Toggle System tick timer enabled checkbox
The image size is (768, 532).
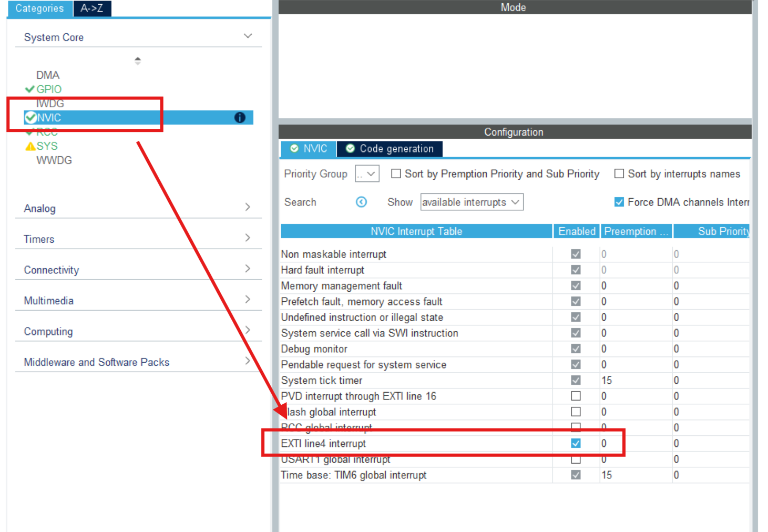point(576,380)
